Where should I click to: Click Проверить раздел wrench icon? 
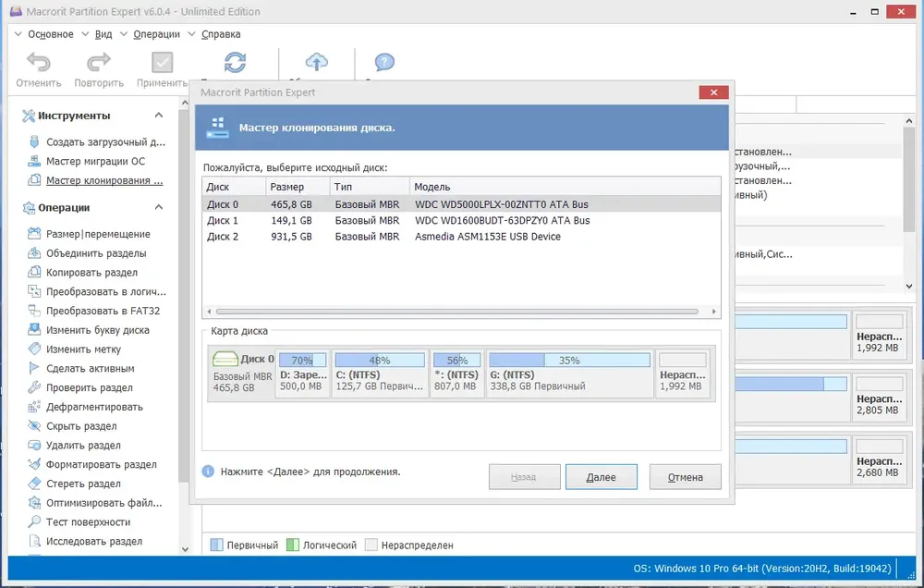[34, 386]
